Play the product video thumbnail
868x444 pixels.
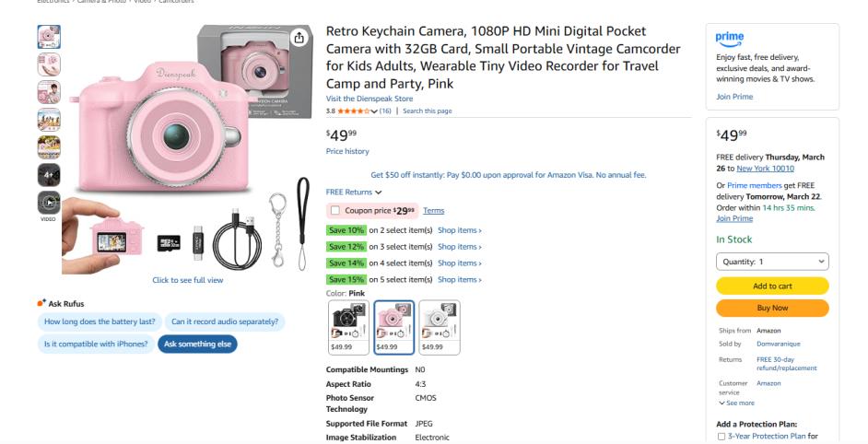[x=49, y=203]
